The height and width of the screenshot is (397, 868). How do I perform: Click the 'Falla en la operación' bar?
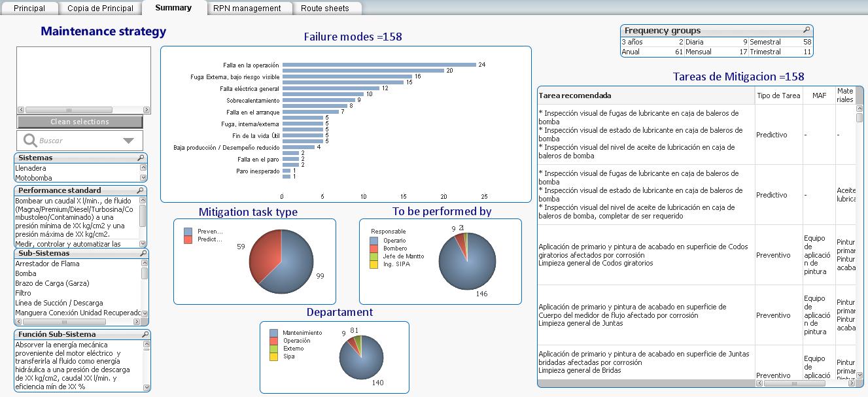[379, 65]
